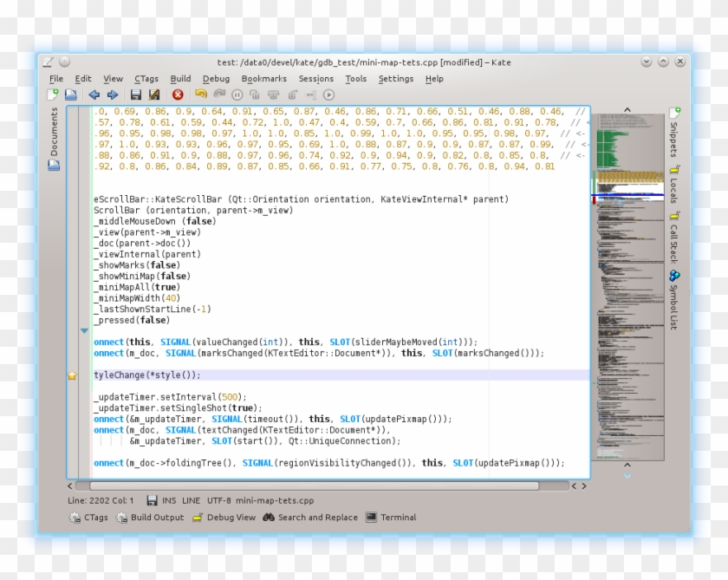Viewport: 728px width, 580px height.
Task: Open the Settings menu
Action: (396, 79)
